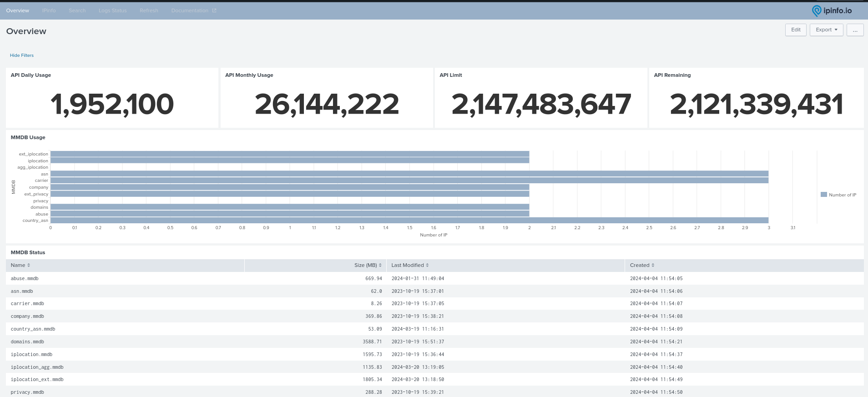
Task: Open the Documentation external link
Action: [x=193, y=10]
